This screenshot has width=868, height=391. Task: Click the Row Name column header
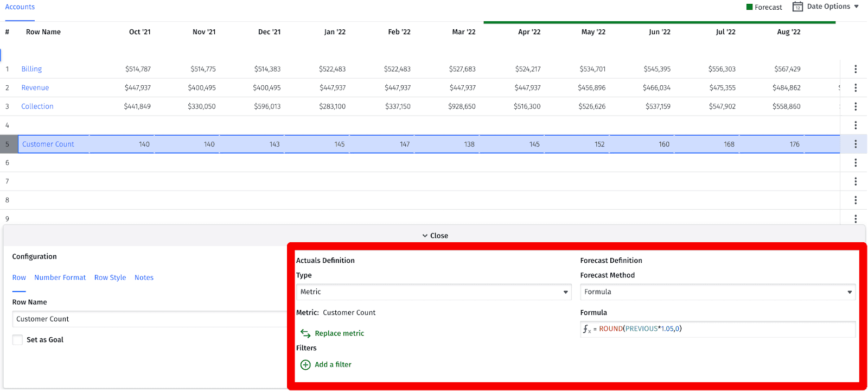point(43,32)
